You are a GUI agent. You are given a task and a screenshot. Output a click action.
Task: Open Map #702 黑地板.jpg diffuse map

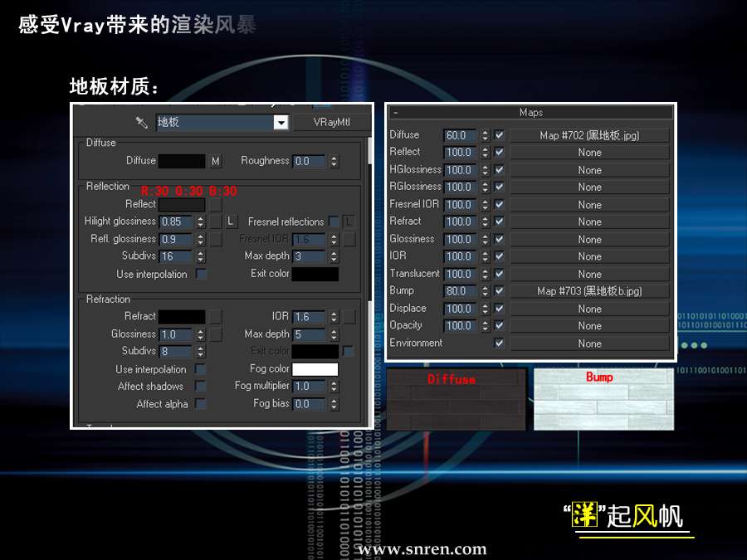point(589,135)
